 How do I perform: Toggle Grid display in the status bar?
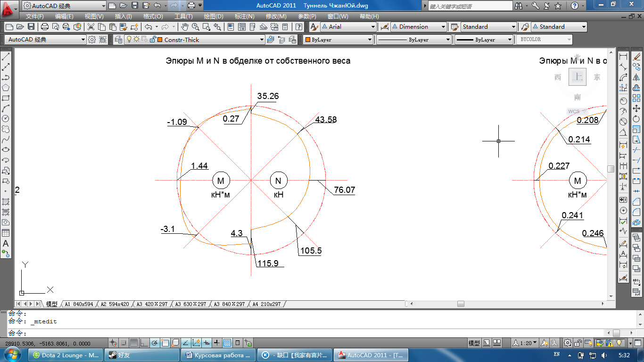(134, 343)
